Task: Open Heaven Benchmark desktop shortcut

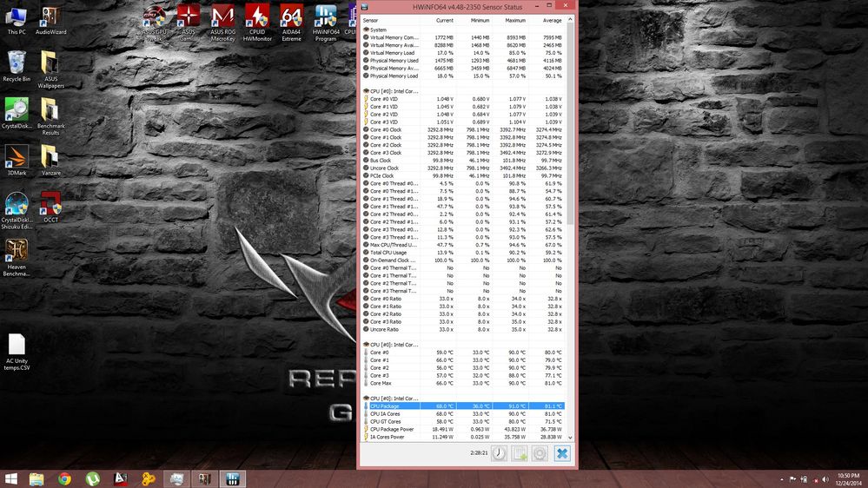Action: (17, 257)
